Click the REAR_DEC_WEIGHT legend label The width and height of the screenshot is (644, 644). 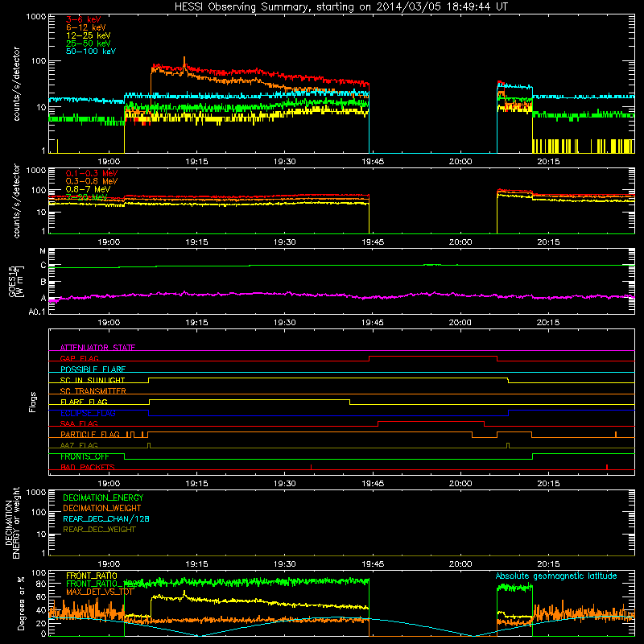pos(99,530)
